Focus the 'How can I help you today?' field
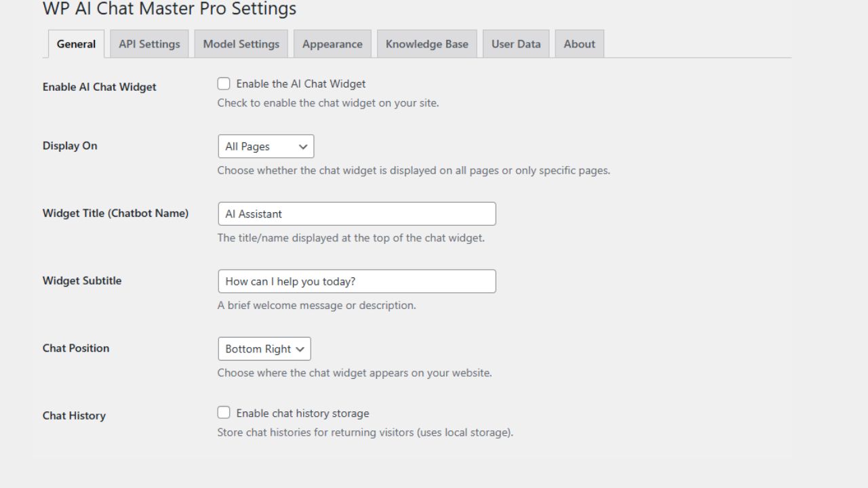The width and height of the screenshot is (868, 488). pyautogui.click(x=357, y=281)
